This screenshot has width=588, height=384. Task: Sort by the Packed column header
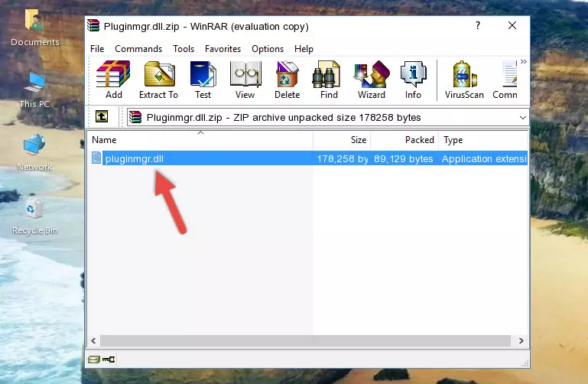coord(404,140)
